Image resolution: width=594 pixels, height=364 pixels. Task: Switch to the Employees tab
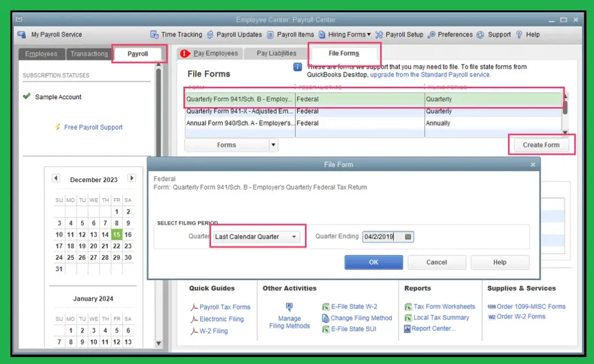(x=41, y=54)
